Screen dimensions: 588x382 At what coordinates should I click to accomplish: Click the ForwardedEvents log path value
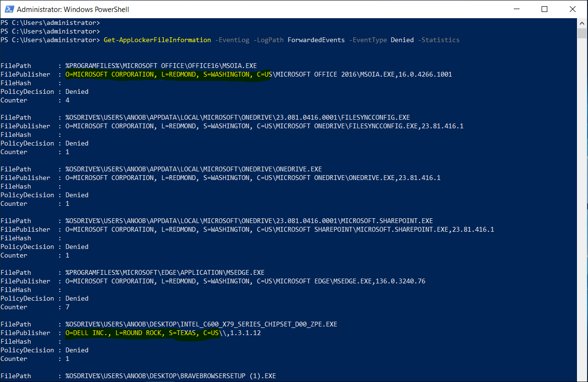point(316,40)
